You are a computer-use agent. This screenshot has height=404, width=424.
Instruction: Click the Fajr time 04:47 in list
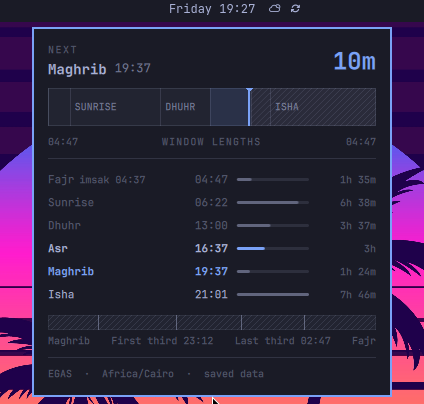point(211,180)
